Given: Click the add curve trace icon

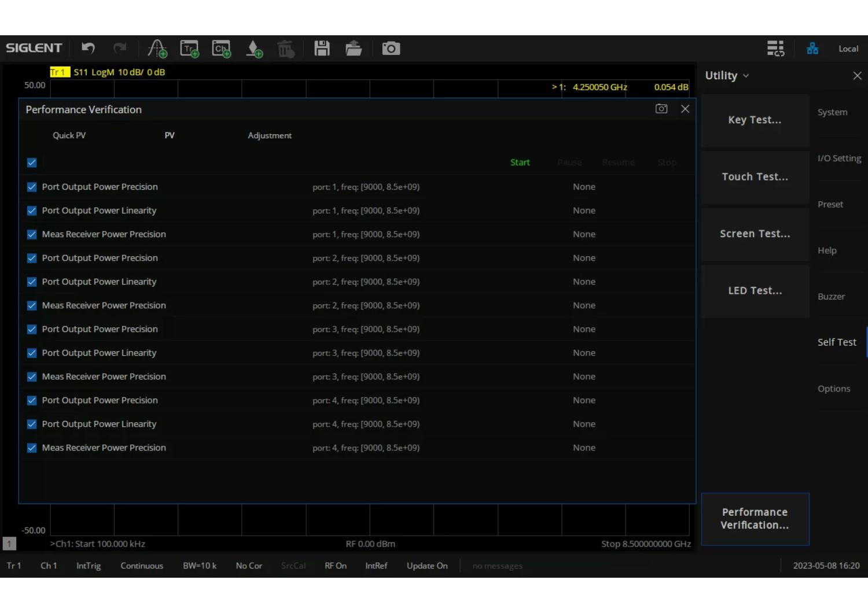Looking at the screenshot, I should pos(157,49).
